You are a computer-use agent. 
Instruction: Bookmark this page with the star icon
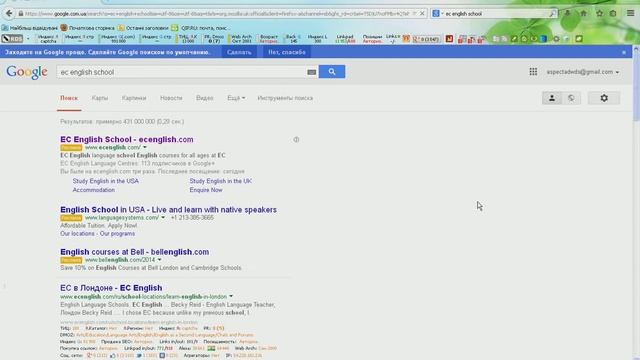click(599, 13)
